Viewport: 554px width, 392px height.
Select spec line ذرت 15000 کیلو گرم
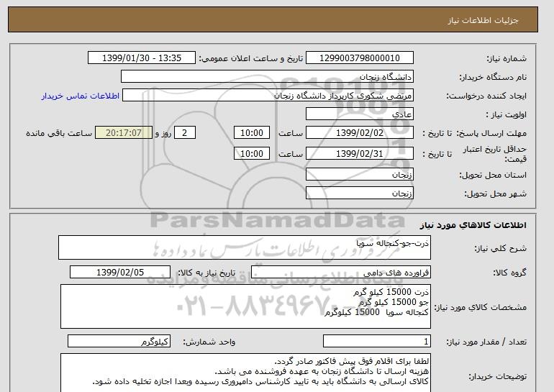click(x=391, y=292)
